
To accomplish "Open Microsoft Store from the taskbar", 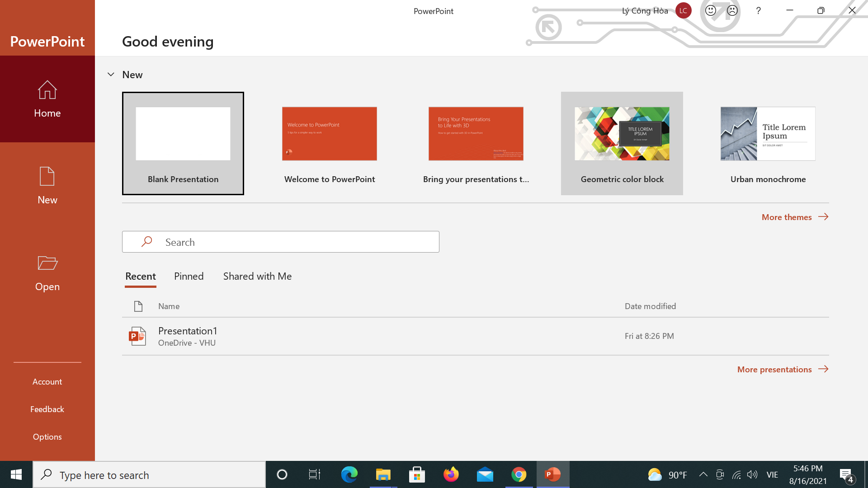I will pyautogui.click(x=417, y=474).
